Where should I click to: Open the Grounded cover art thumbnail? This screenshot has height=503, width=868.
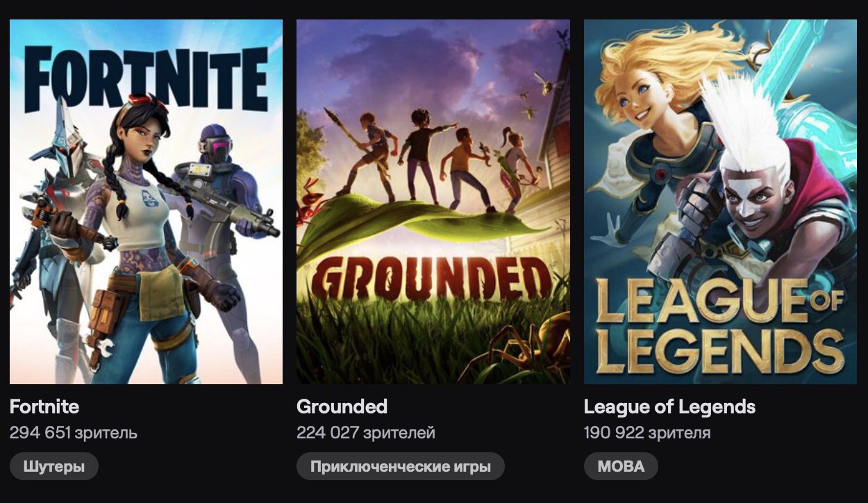[x=433, y=201]
